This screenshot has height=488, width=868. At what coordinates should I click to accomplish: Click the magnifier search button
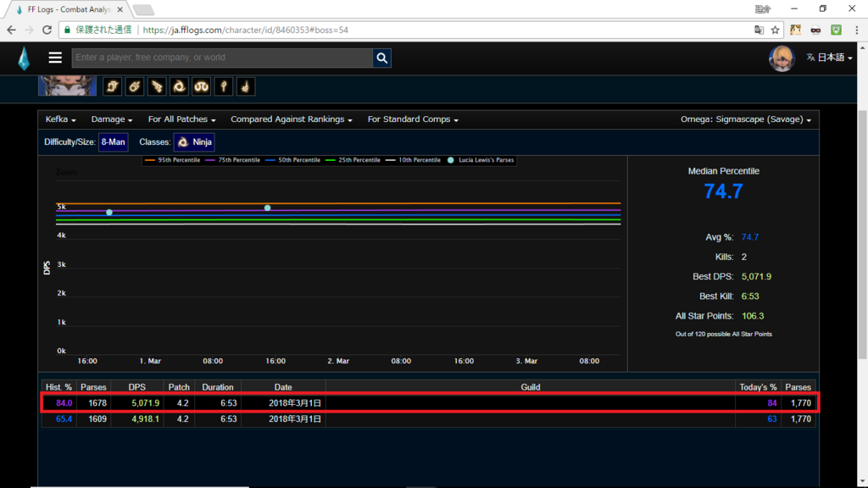click(x=382, y=58)
